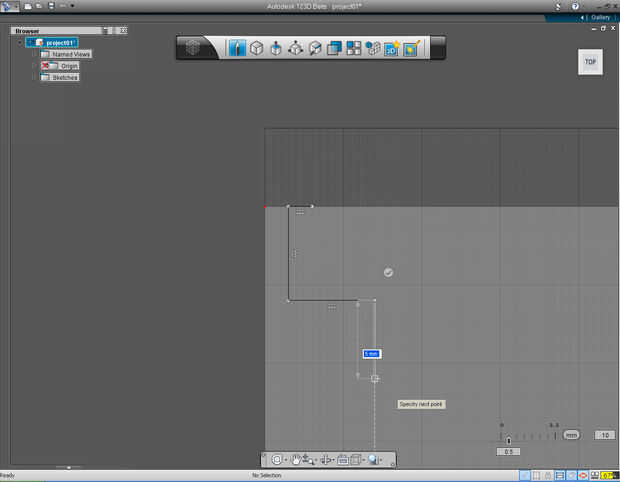Click the magnifier globe view icon

(x=373, y=459)
